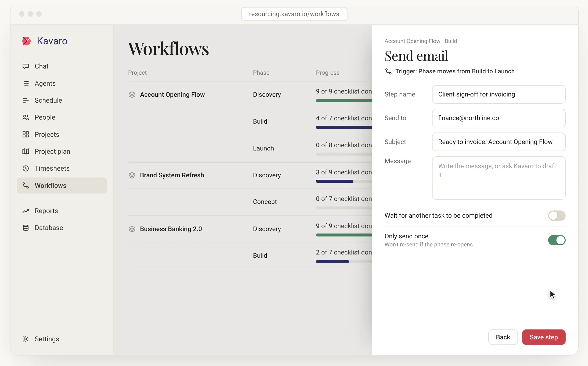The width and height of the screenshot is (588, 366).
Task: Click the Projects grid icon
Action: click(x=26, y=134)
